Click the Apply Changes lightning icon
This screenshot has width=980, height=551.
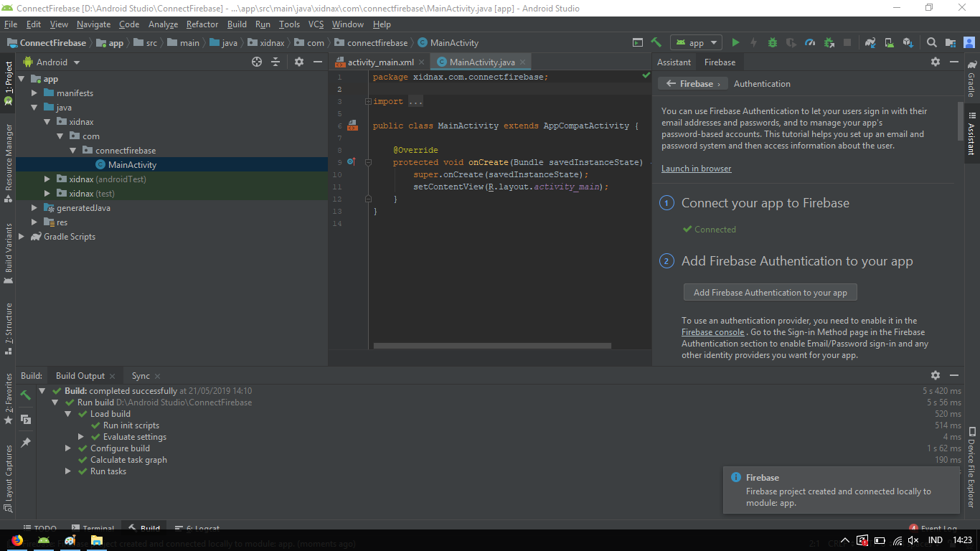pyautogui.click(x=754, y=42)
